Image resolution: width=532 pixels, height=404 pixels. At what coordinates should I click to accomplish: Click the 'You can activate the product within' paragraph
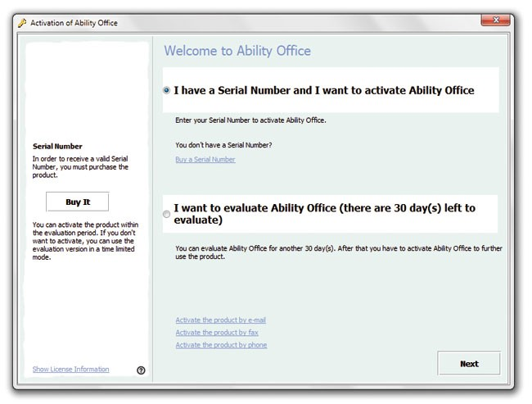85,241
